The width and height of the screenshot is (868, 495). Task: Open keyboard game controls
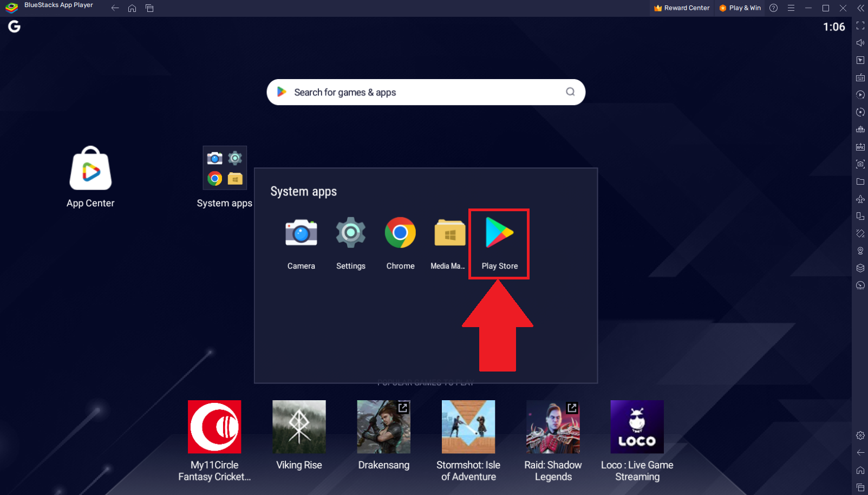point(860,77)
